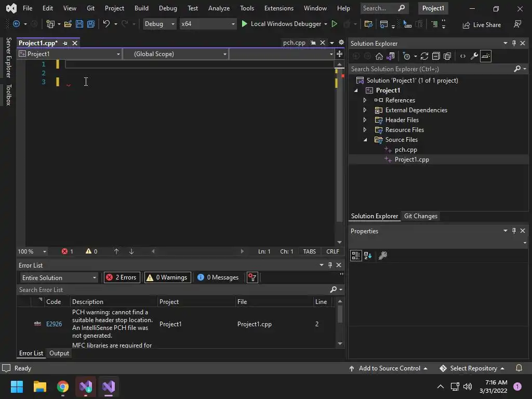Toggle auto-hide pin for Solution Explorer
Viewport: 532px width, 399px height.
(x=514, y=43)
